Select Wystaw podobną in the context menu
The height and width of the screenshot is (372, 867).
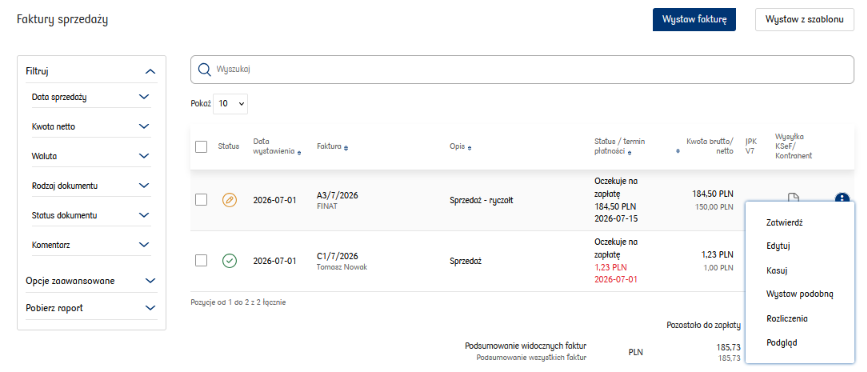coord(800,294)
